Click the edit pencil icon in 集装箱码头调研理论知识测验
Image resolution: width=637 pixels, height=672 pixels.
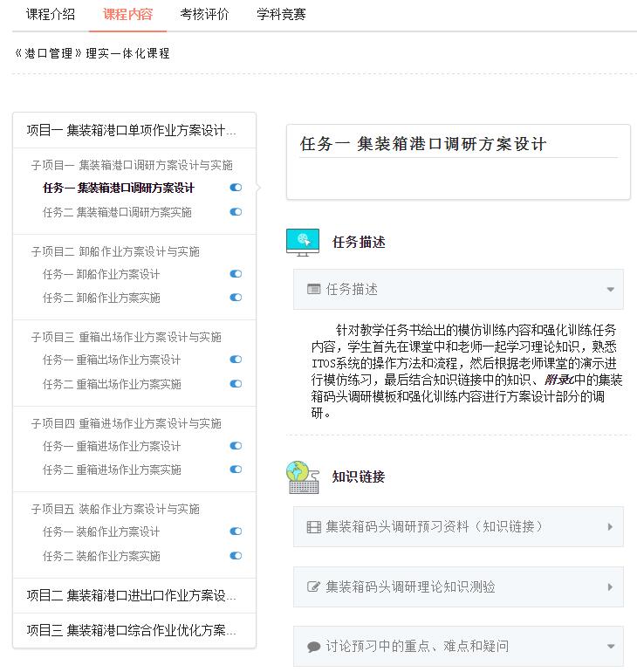coord(314,587)
